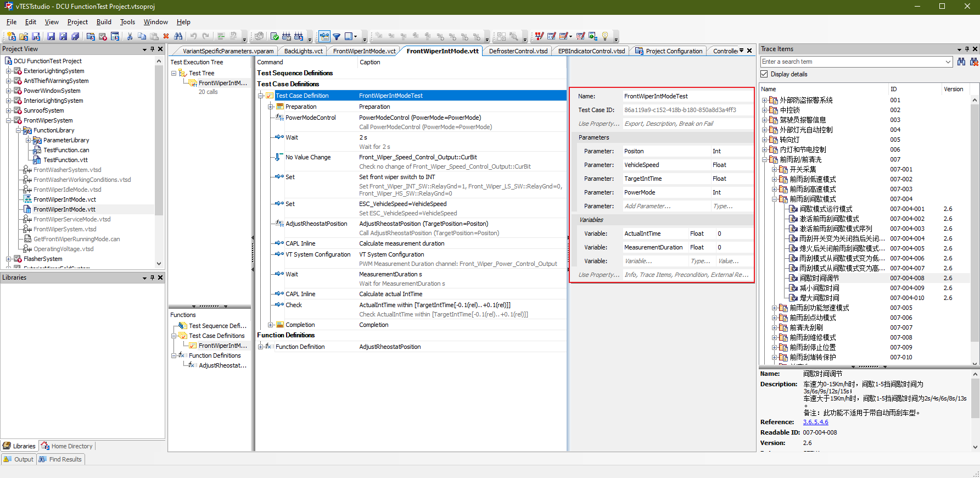Click the new file toolbar icon
980x478 pixels.
pyautogui.click(x=11, y=36)
